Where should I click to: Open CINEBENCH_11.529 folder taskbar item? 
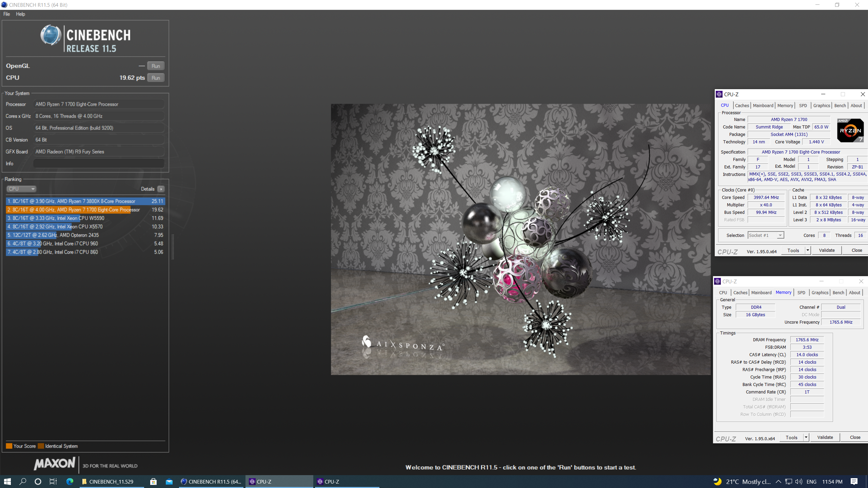click(112, 481)
